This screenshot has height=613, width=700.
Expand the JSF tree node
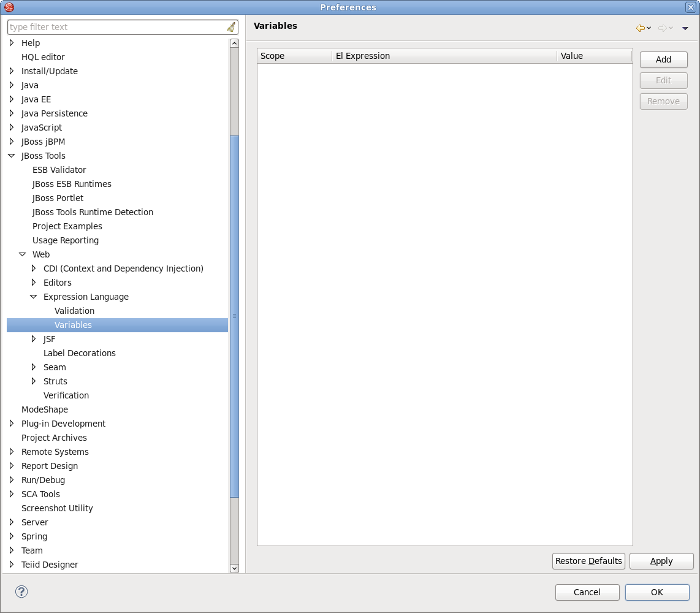point(34,339)
